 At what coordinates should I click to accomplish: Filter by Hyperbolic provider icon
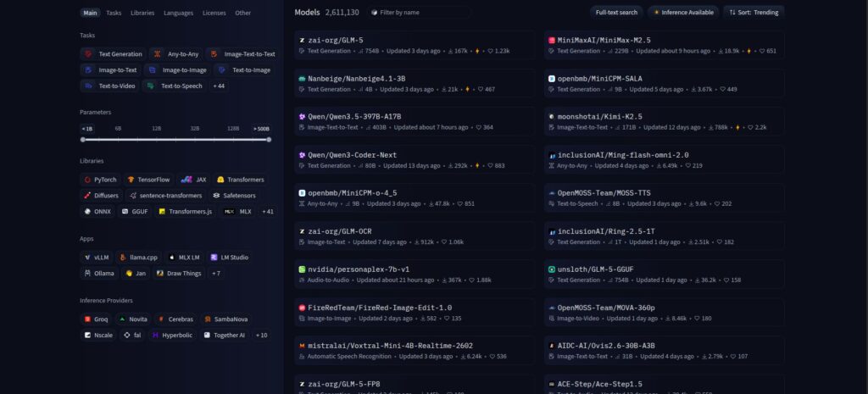pyautogui.click(x=156, y=336)
